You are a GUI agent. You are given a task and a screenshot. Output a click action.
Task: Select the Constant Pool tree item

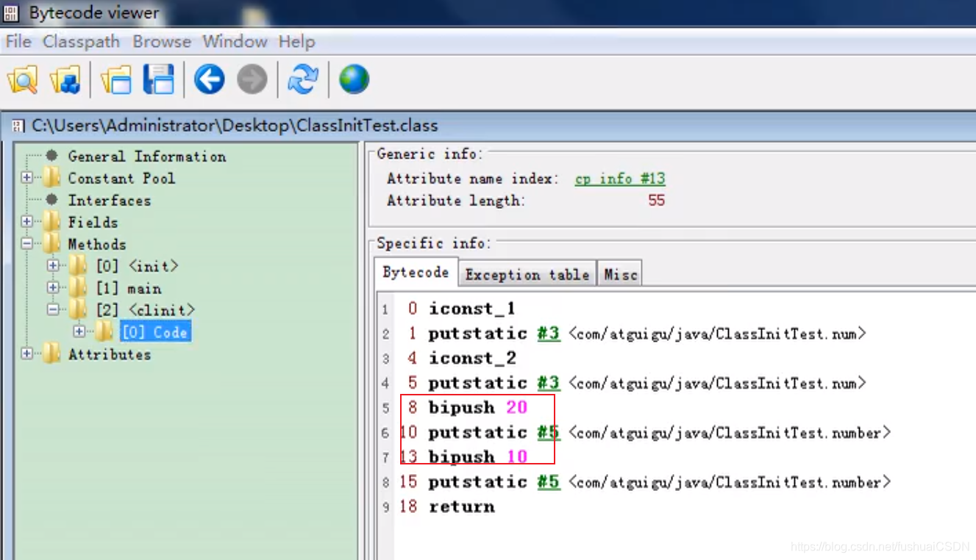pos(121,178)
